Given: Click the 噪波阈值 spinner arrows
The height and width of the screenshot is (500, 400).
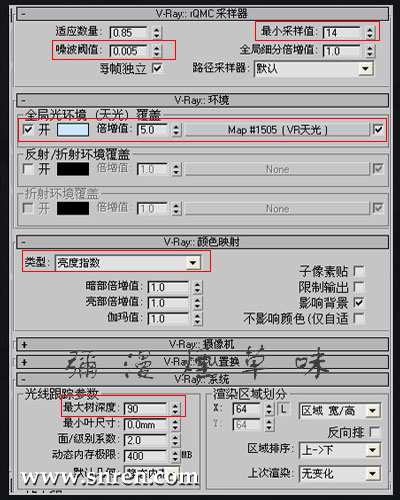Looking at the screenshot, I should tap(156, 51).
